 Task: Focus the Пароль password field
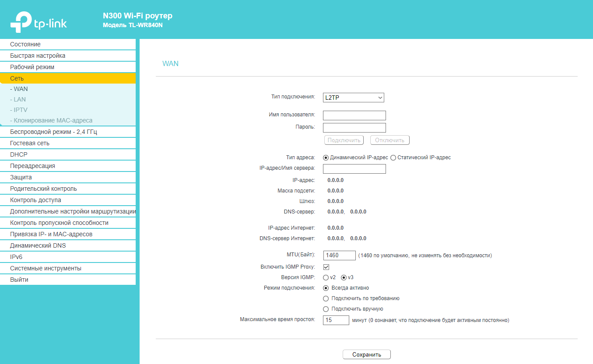point(354,128)
